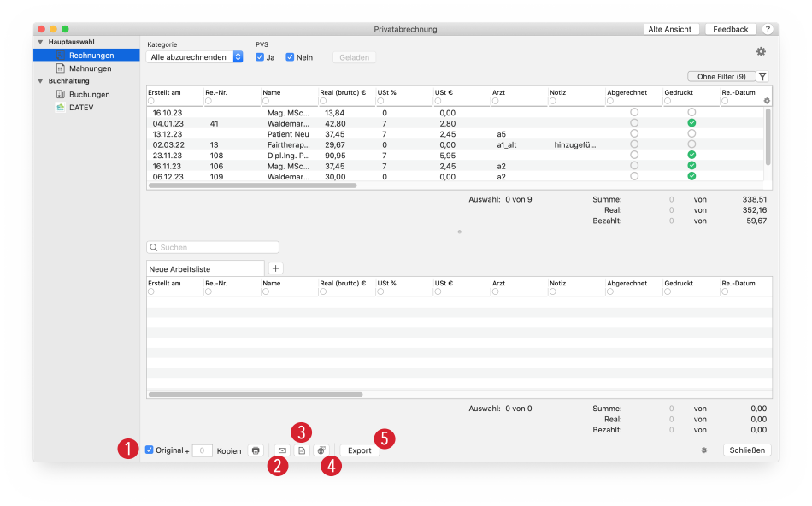
Task: Close the window with Schließen
Action: [747, 450]
